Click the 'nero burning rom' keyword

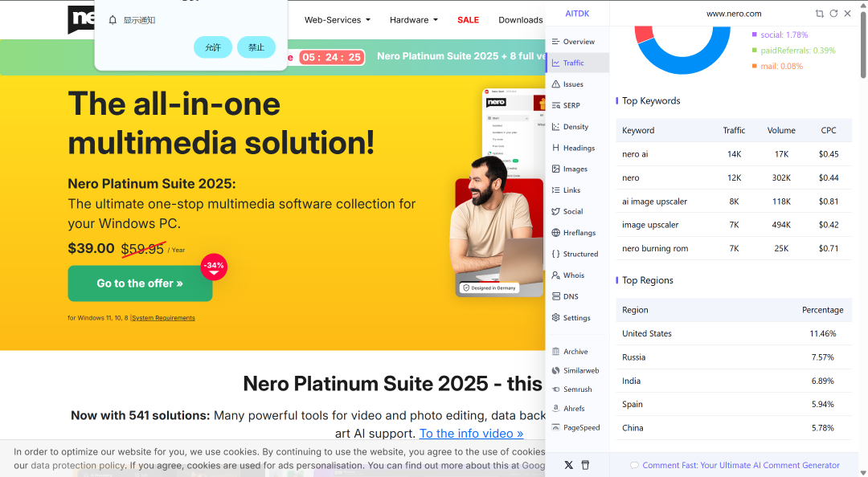point(655,248)
